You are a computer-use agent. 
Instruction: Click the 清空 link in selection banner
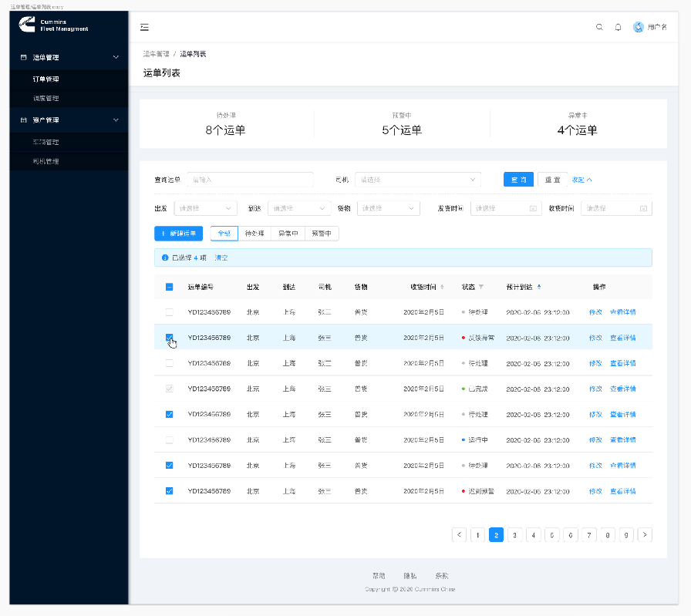tap(221, 258)
